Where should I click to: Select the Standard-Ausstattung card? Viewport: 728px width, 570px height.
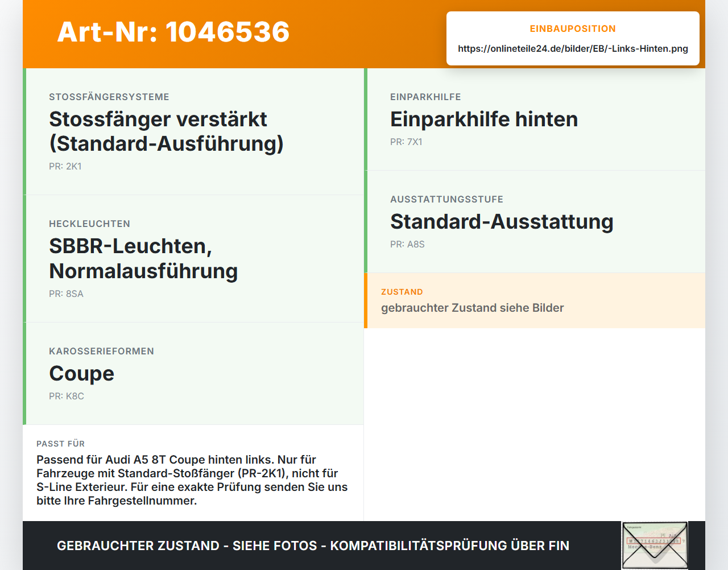[535, 222]
